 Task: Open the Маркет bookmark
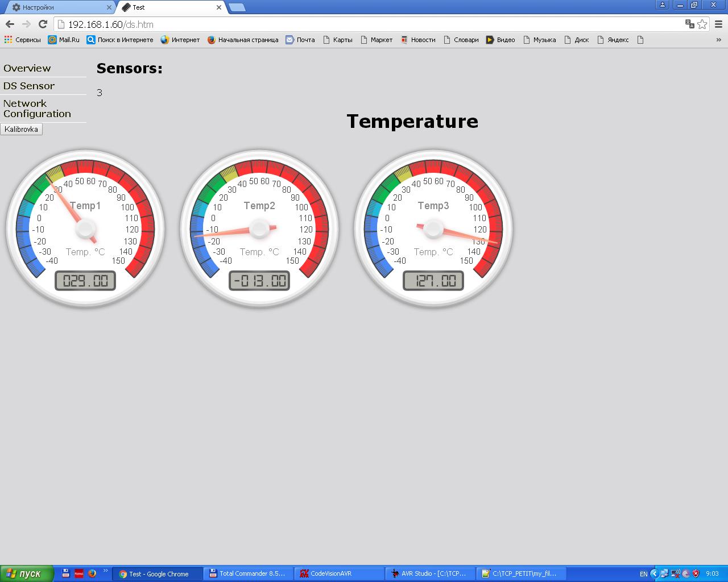point(377,40)
